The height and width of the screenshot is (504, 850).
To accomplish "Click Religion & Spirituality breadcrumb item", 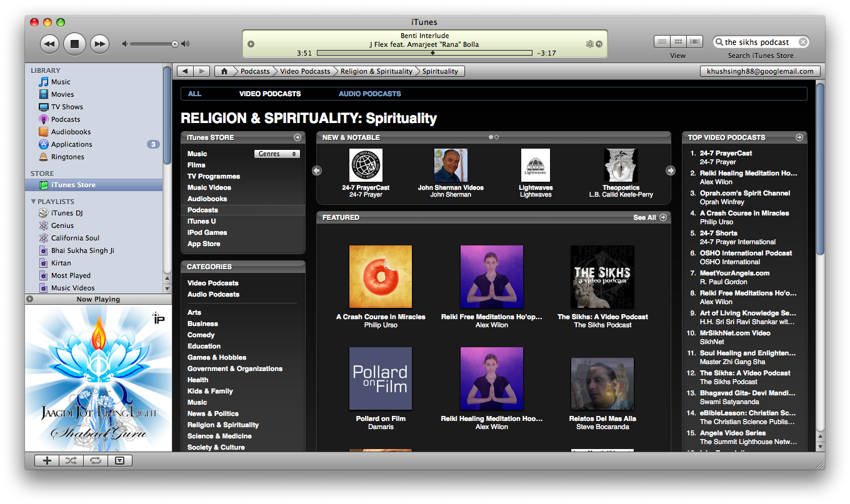I will [x=376, y=71].
